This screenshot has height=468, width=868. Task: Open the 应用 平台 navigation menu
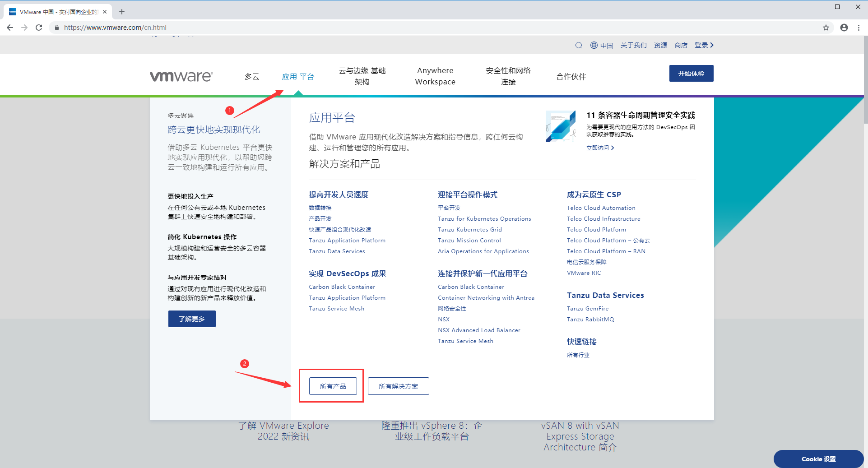coord(298,77)
